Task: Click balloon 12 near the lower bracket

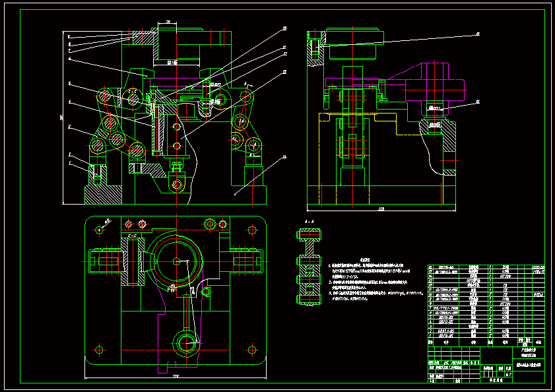Action: (285, 53)
